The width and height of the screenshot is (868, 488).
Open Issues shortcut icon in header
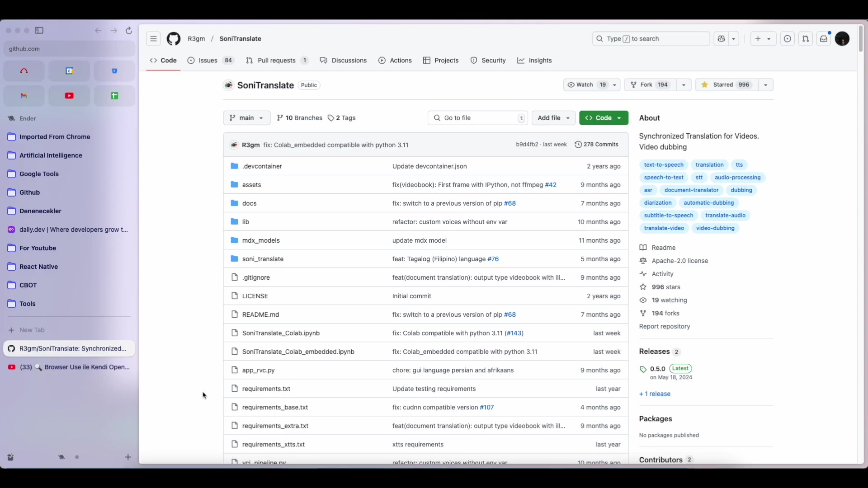(788, 39)
